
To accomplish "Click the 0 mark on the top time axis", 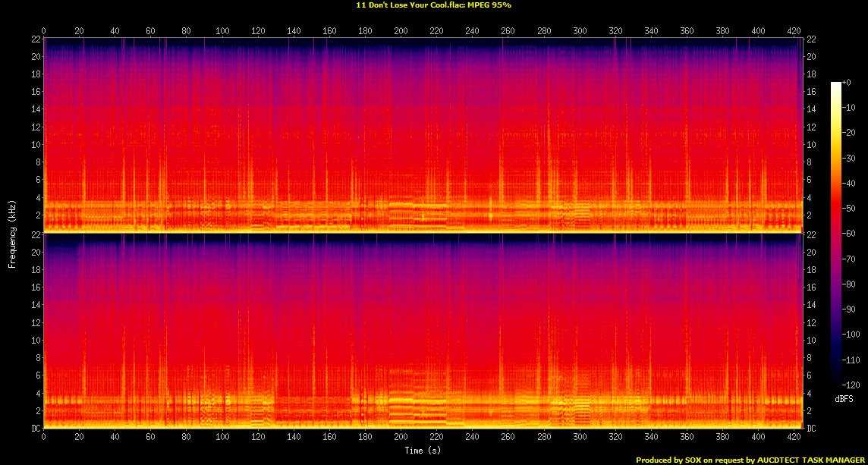I will pyautogui.click(x=44, y=31).
